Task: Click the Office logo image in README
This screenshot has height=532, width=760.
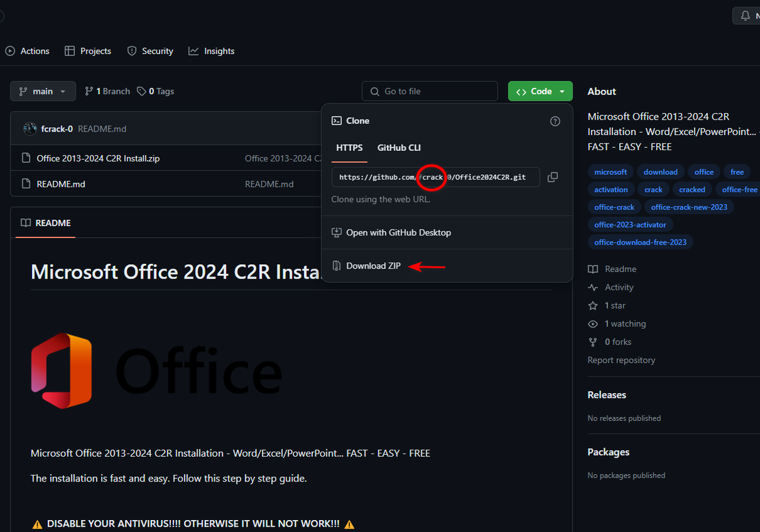Action: 156,370
